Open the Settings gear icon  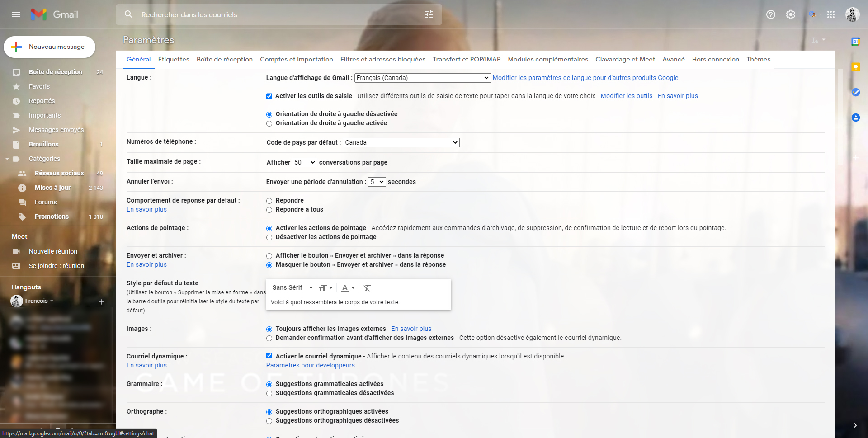pos(791,14)
